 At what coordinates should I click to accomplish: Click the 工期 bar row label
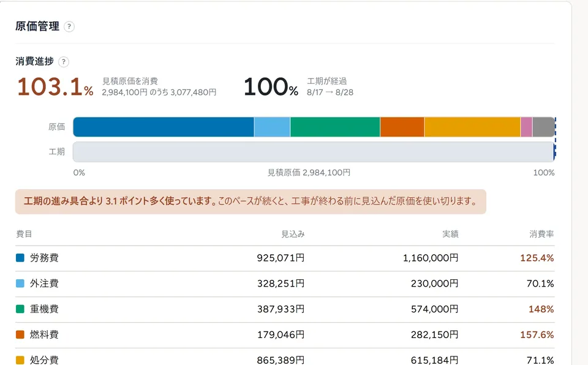56,151
